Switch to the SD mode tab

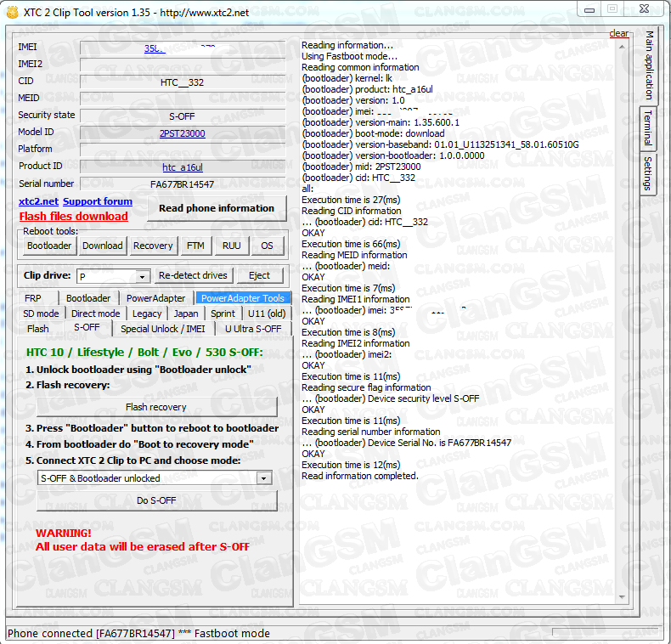tap(41, 314)
